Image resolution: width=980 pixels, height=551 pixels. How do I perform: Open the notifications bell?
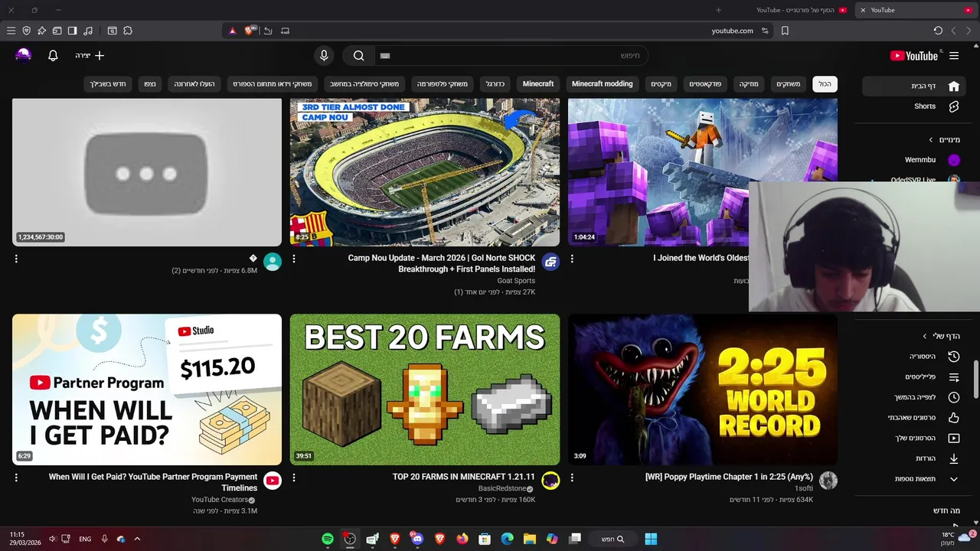(53, 56)
